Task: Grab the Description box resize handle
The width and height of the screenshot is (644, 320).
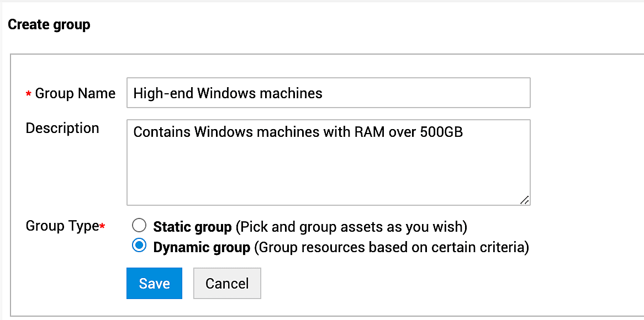Action: (x=524, y=200)
